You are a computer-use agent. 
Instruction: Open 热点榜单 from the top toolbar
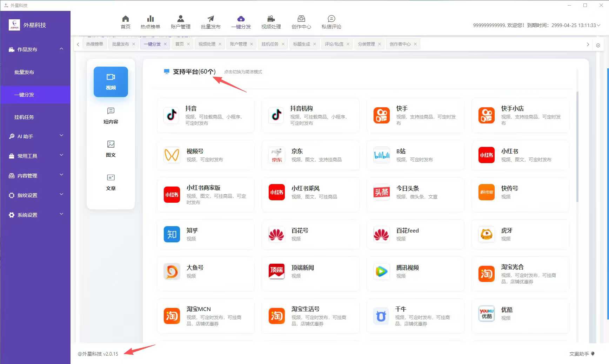click(150, 22)
